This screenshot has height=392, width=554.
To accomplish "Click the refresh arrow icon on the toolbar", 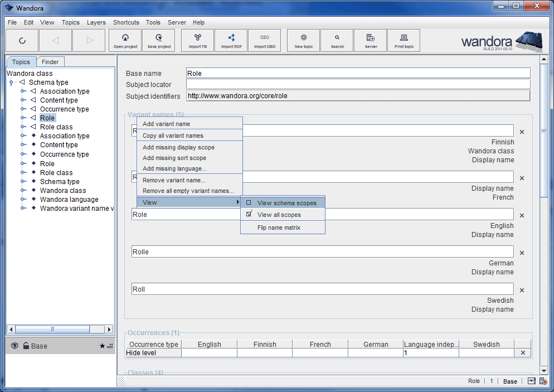I will [x=22, y=40].
